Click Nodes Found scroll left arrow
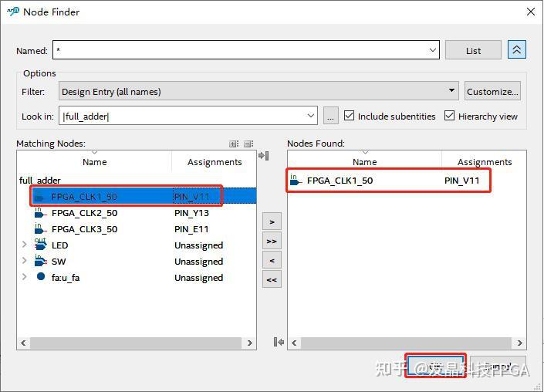 (294, 343)
